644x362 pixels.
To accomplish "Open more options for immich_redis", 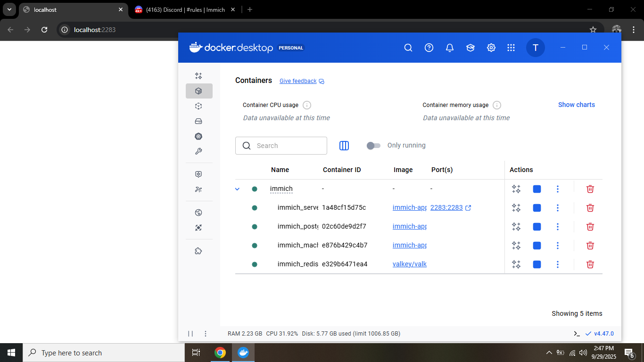I will (558, 264).
